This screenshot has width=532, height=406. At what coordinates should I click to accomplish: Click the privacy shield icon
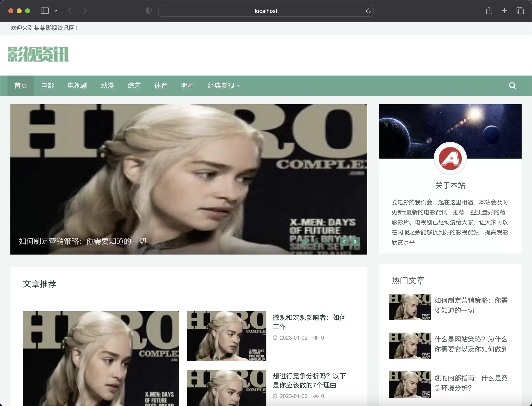click(148, 11)
